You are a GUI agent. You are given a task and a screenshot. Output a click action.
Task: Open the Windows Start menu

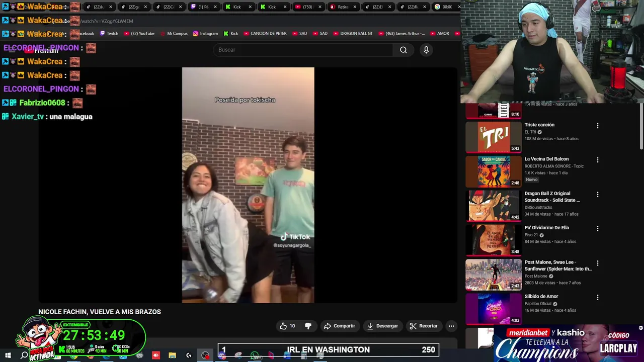(x=8, y=355)
